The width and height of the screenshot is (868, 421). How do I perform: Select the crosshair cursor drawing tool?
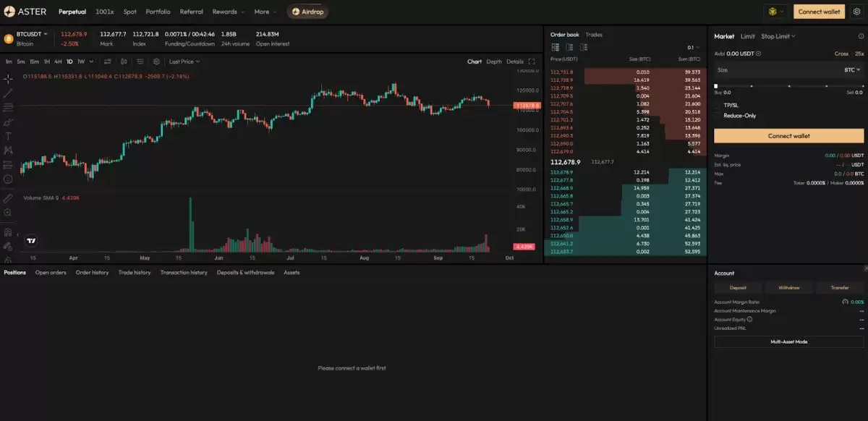[x=8, y=78]
